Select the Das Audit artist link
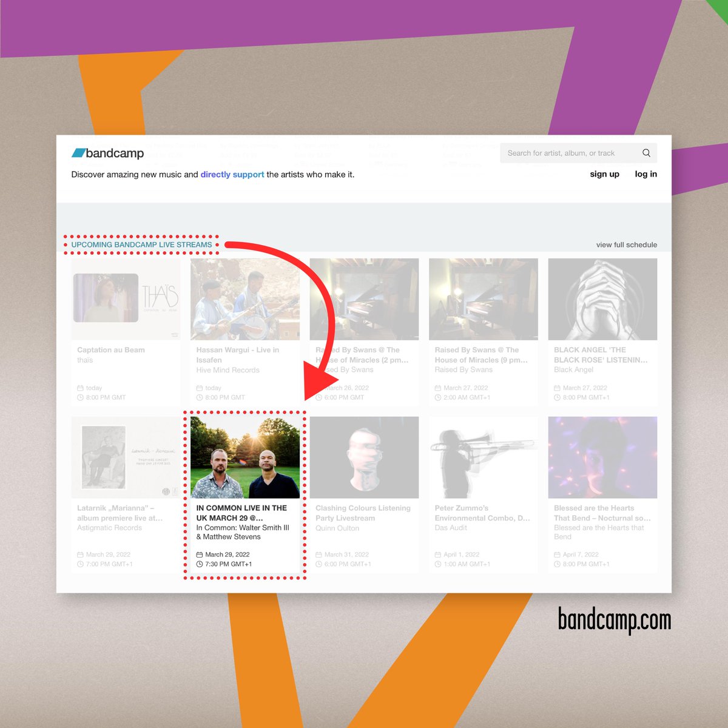The width and height of the screenshot is (728, 728). click(451, 528)
